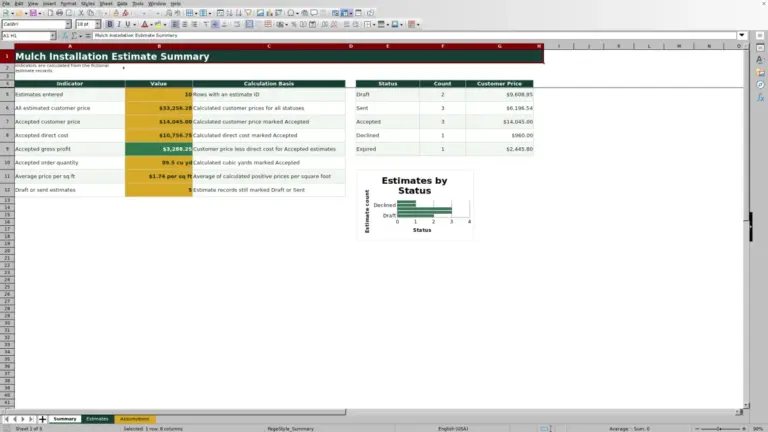Click the Insert chart icon
This screenshot has width=768, height=432.
269,13
